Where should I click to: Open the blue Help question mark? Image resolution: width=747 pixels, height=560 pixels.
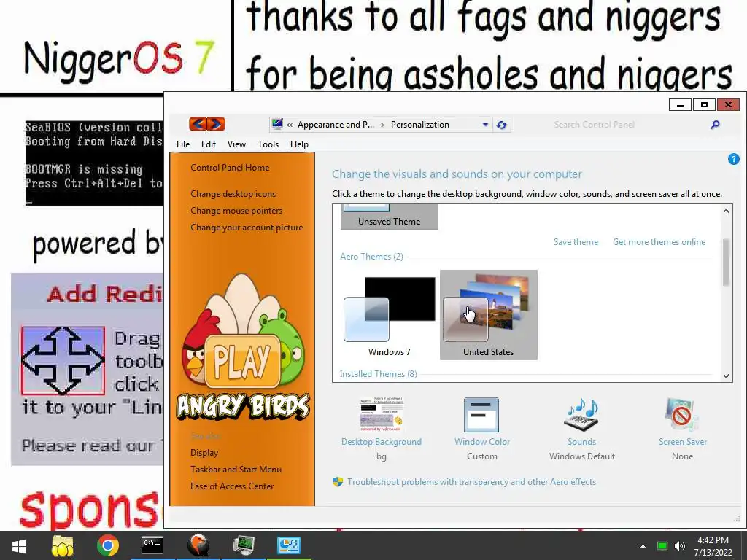click(734, 159)
